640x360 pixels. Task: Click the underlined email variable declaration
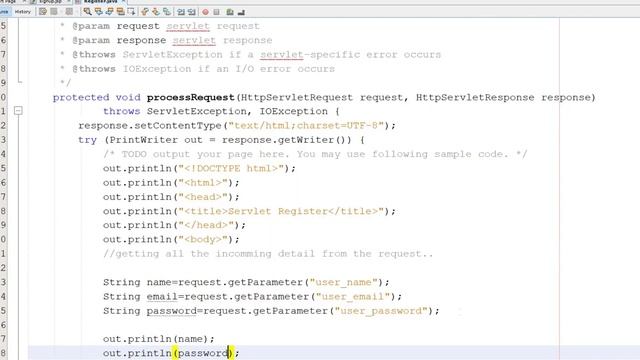pos(162,297)
